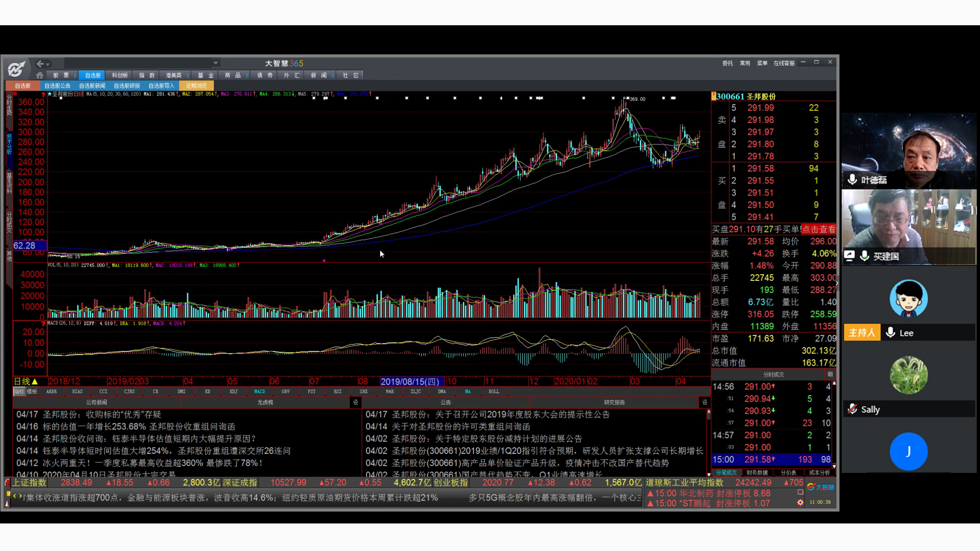
Task: Toggle the MACD indicator button
Action: click(259, 391)
